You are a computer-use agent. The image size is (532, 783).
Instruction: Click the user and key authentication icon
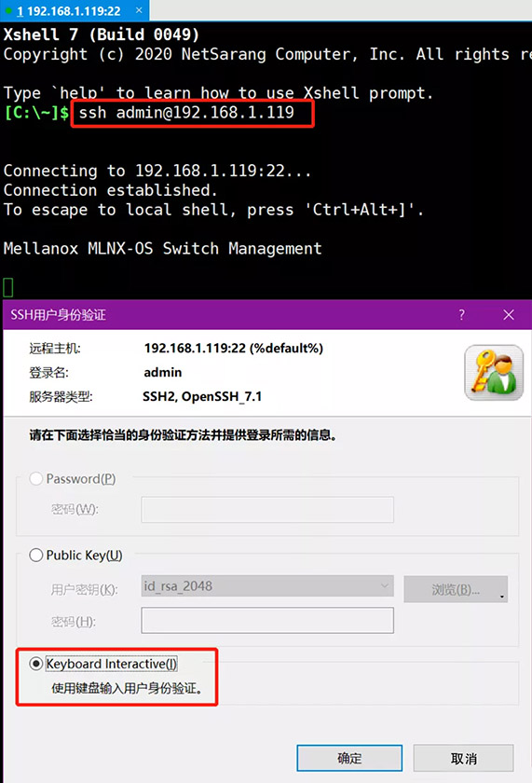point(494,373)
